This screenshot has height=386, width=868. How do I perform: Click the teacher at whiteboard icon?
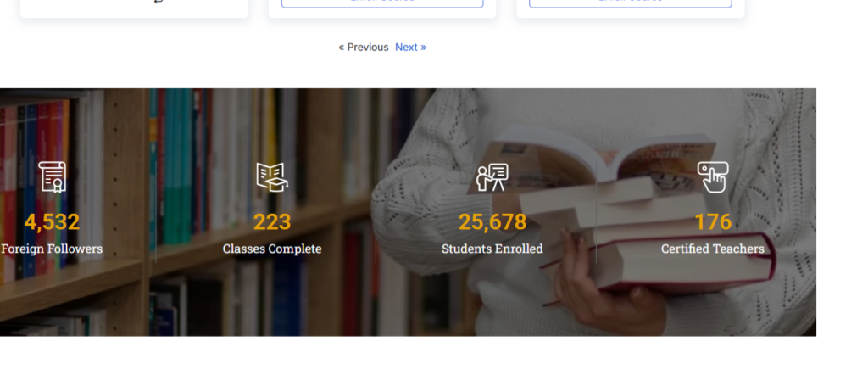click(x=492, y=177)
